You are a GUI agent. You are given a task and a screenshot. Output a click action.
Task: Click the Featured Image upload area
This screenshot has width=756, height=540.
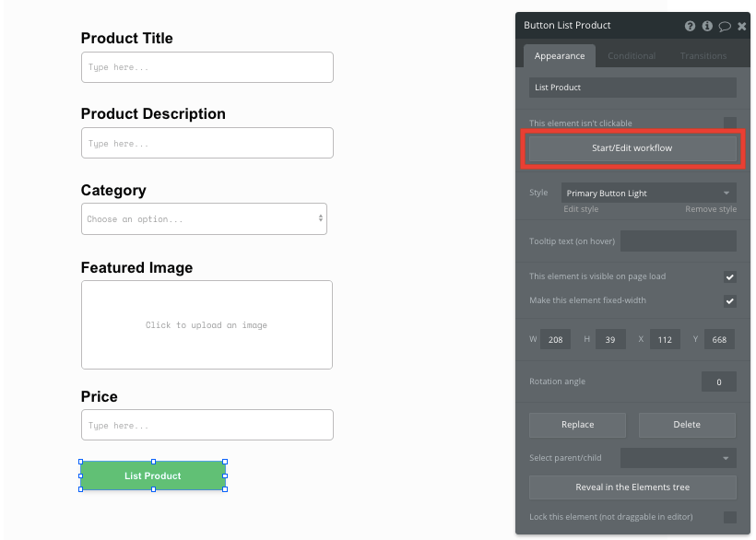[207, 324]
